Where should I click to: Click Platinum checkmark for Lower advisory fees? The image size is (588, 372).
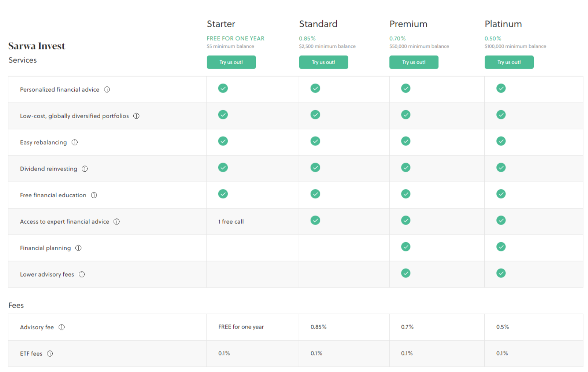(x=501, y=273)
